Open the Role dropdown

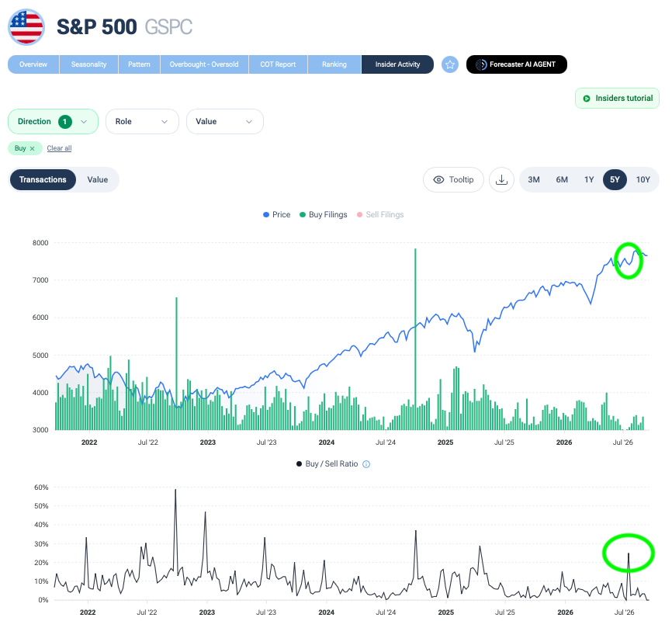click(x=142, y=122)
